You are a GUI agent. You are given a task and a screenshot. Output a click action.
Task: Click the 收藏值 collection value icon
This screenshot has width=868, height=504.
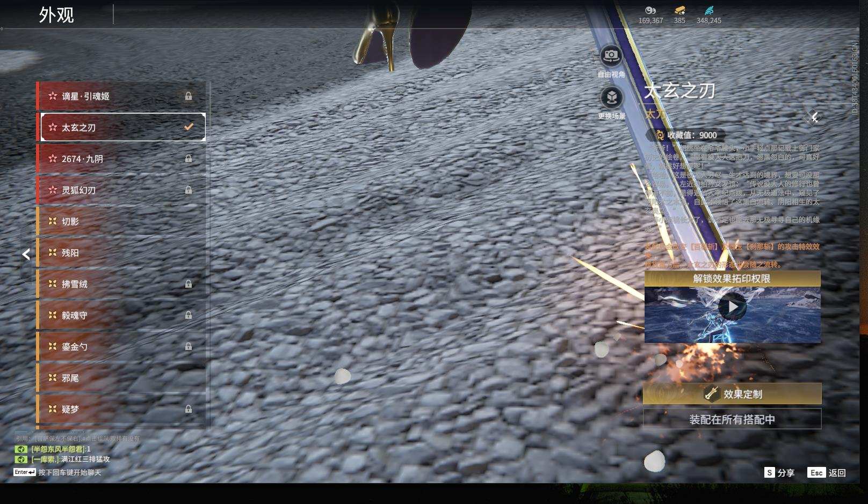click(x=659, y=135)
